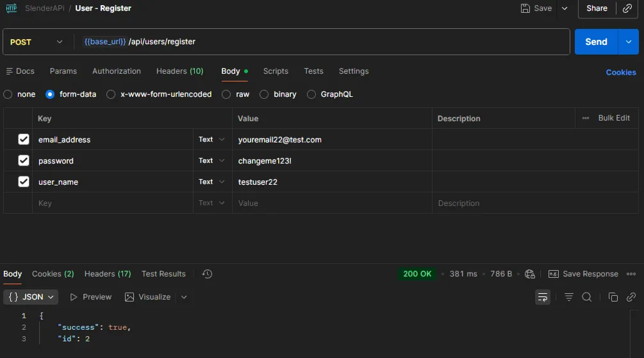The image size is (644, 358).
Task: Click the response history clock icon
Action: point(207,274)
